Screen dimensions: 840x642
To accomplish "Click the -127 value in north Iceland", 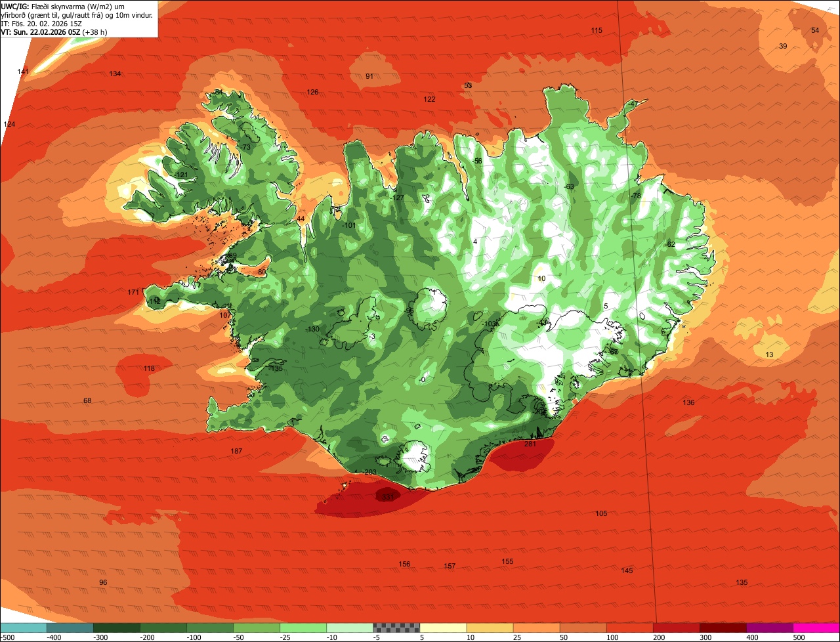I will pyautogui.click(x=397, y=198).
